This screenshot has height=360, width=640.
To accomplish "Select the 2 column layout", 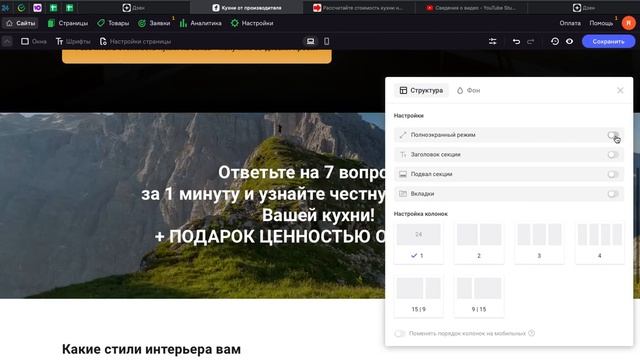I will (x=479, y=242).
